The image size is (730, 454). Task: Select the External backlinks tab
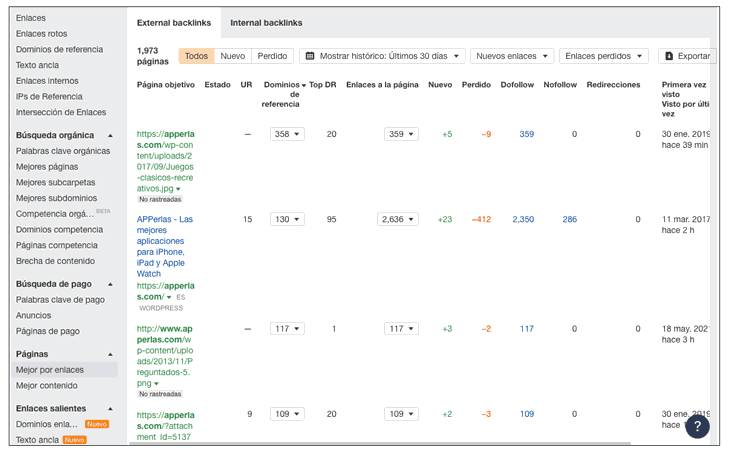pyautogui.click(x=174, y=22)
